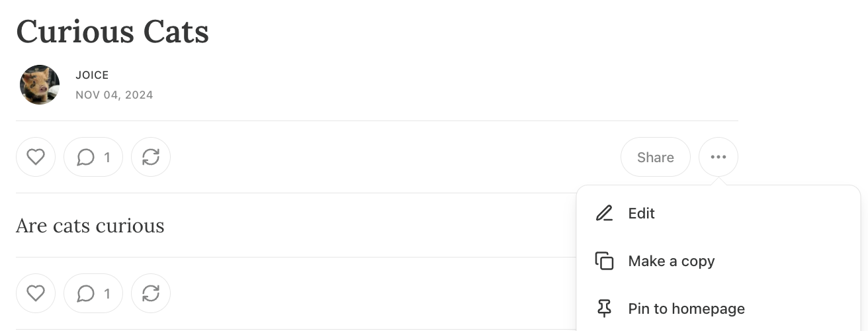
Task: Click the Curious Cats post title
Action: pyautogui.click(x=112, y=31)
